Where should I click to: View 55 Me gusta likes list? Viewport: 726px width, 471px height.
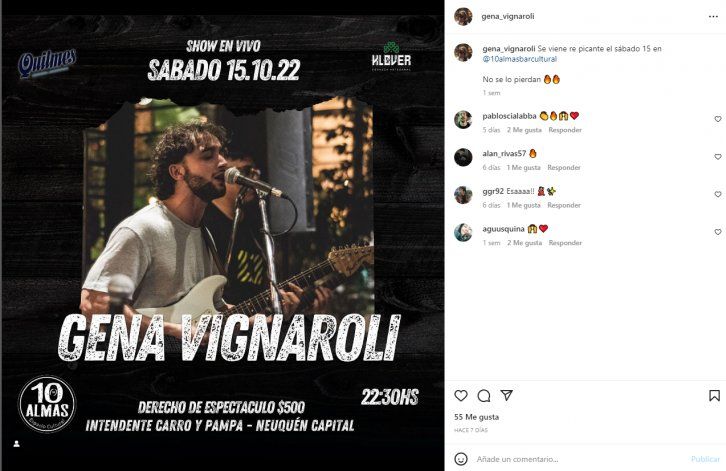476,417
